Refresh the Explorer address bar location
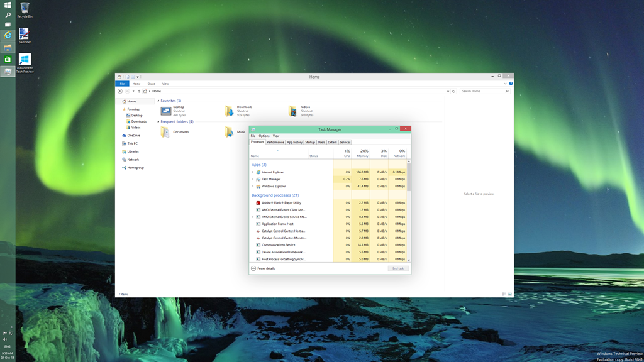 [x=453, y=91]
